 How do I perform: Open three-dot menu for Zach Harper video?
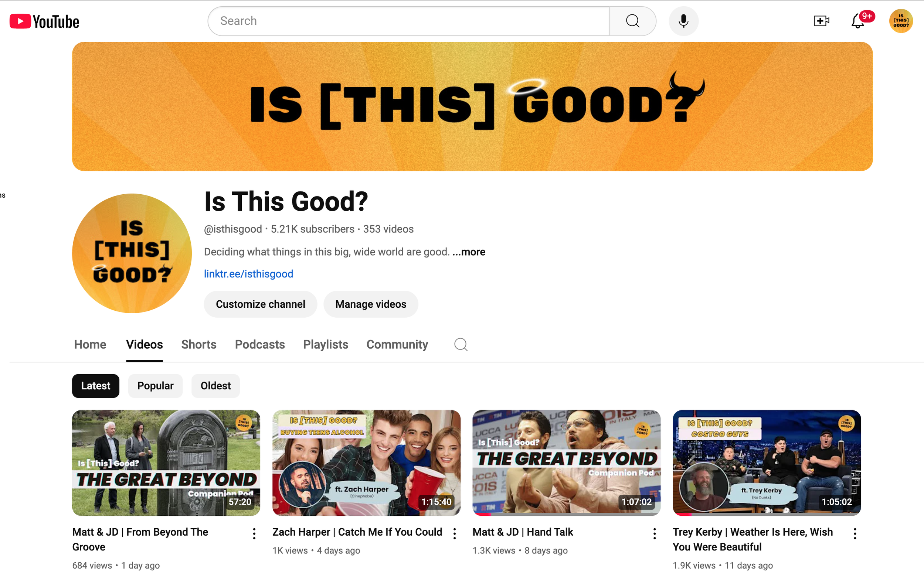(454, 533)
